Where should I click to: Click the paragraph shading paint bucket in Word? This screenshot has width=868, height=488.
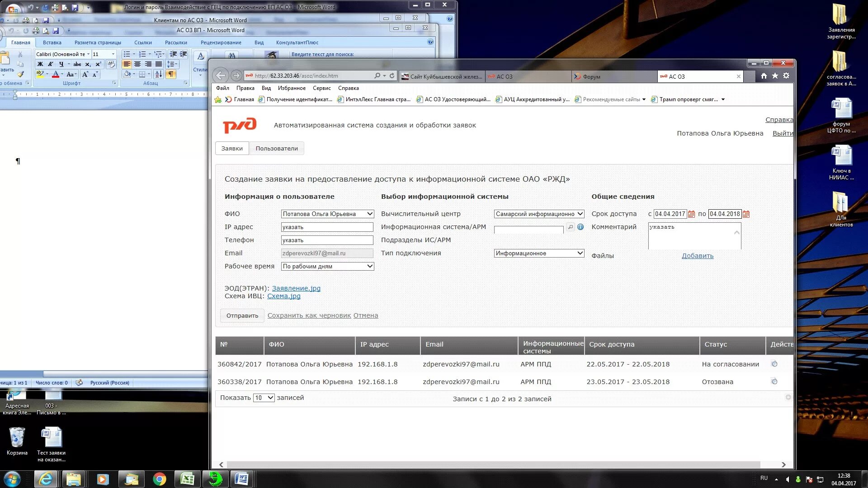[x=127, y=74]
